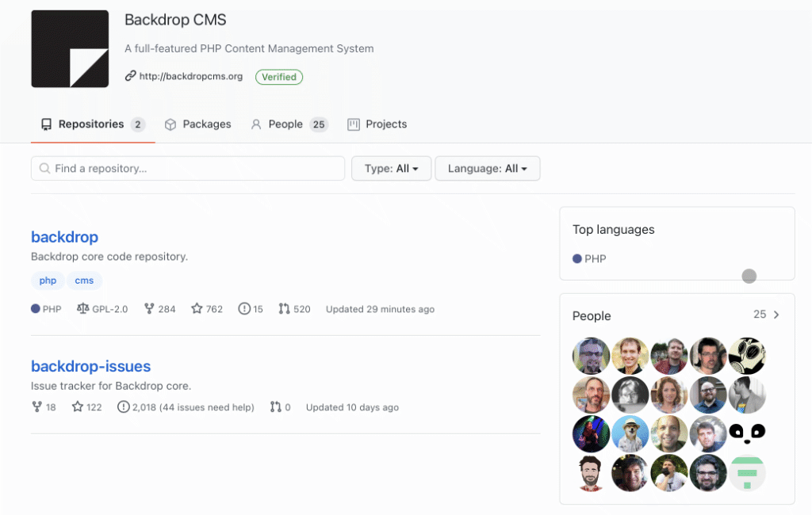
Task: Open the backdropcms.org website link
Action: tap(190, 76)
